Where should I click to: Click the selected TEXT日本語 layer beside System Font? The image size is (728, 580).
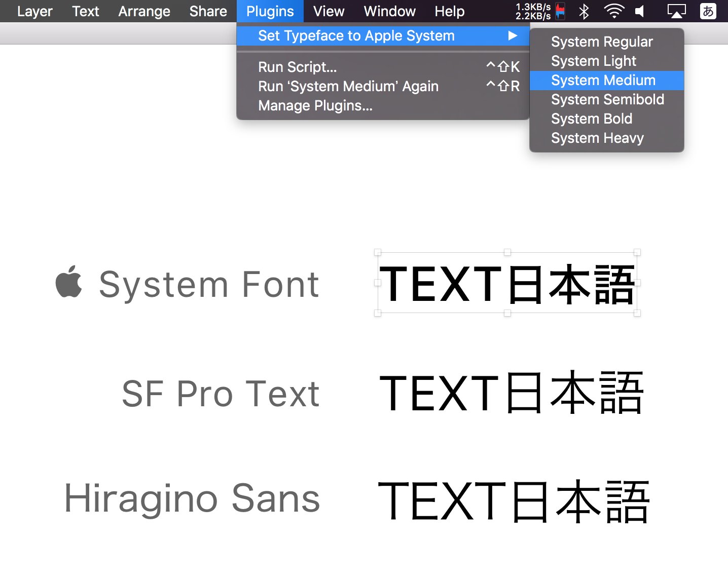[x=507, y=283]
